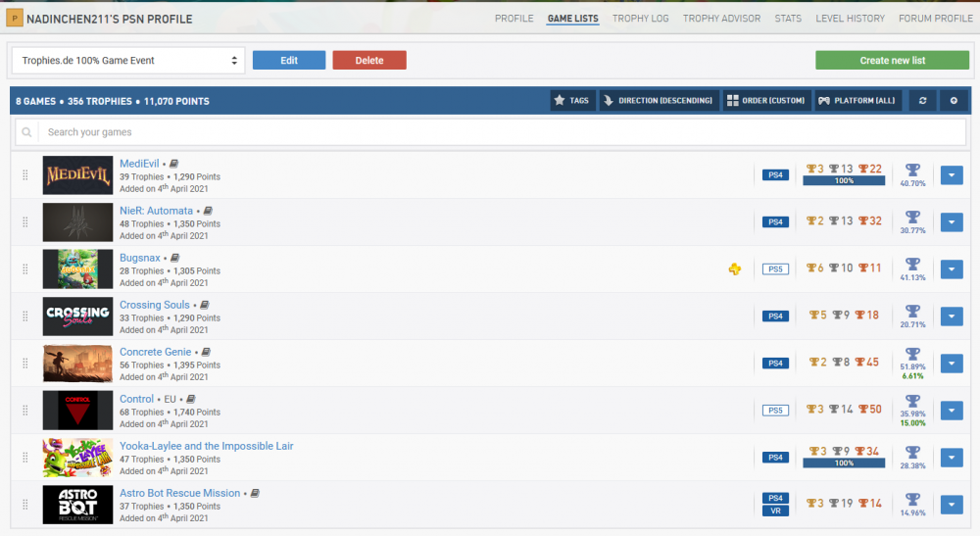Toggle the Order (Custom) setting
The width and height of the screenshot is (980, 536).
coord(765,101)
